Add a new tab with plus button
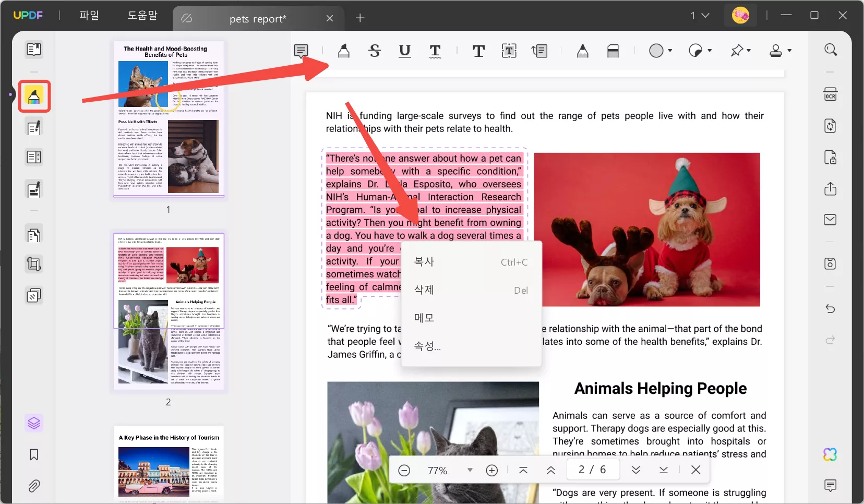This screenshot has width=864, height=504. [x=360, y=18]
